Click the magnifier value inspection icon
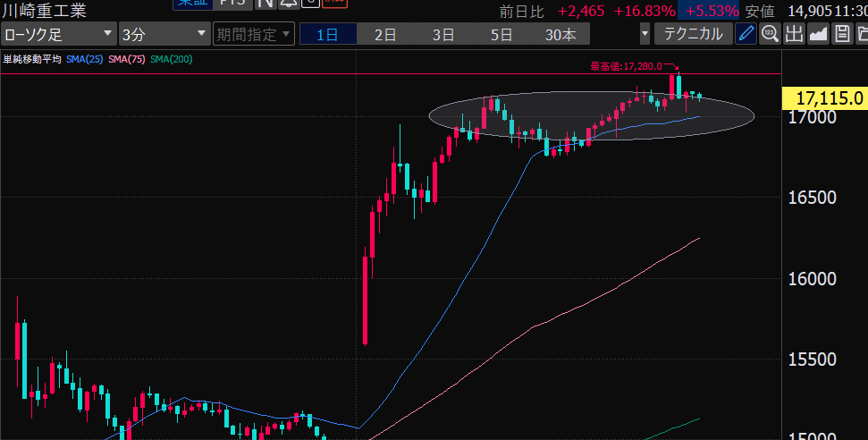868x440 pixels. [x=770, y=35]
